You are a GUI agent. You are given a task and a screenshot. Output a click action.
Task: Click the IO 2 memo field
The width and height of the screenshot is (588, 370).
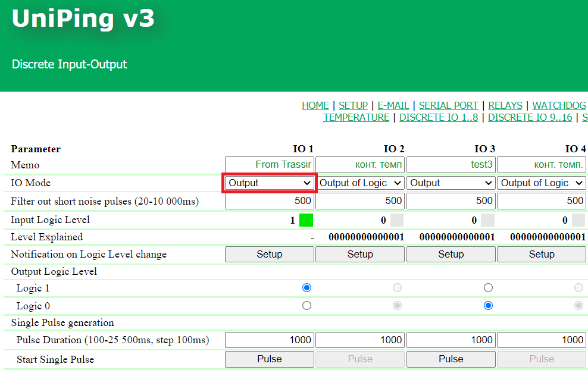pos(360,165)
